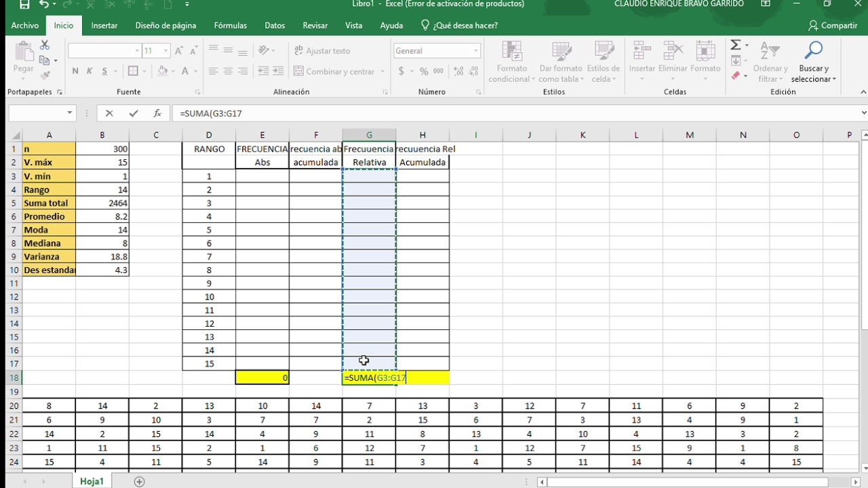The image size is (868, 488).
Task: Toggle align text right
Action: [x=244, y=71]
